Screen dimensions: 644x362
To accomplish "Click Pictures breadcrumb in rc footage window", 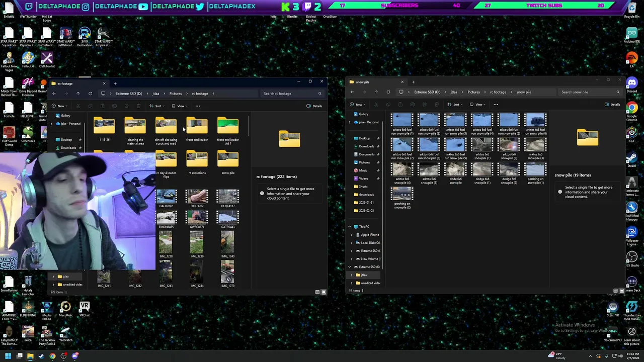I will click(x=176, y=94).
